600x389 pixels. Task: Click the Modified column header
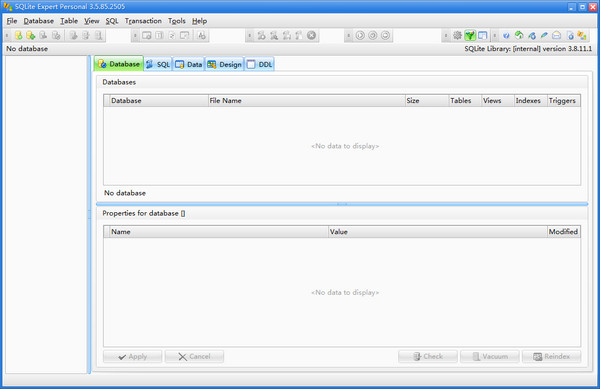[x=564, y=232]
